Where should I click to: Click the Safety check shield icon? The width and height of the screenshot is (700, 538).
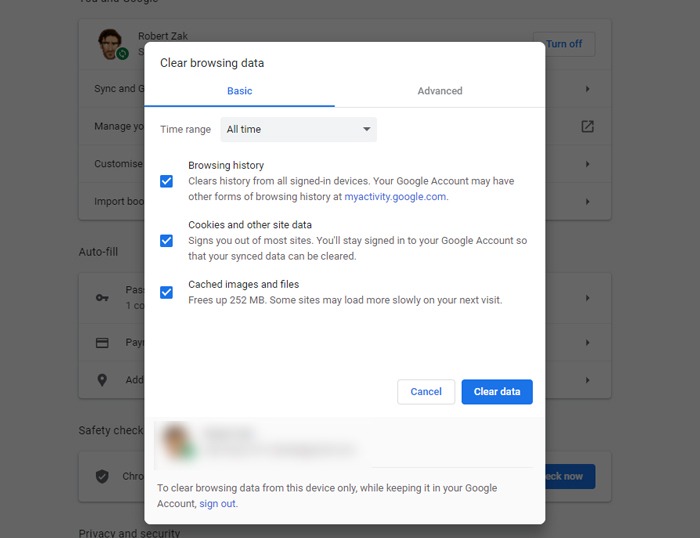pos(102,476)
